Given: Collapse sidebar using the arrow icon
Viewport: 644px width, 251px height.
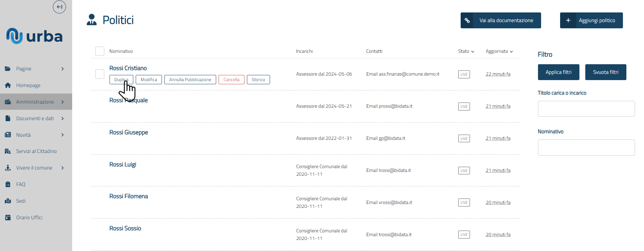Looking at the screenshot, I should pos(59,7).
